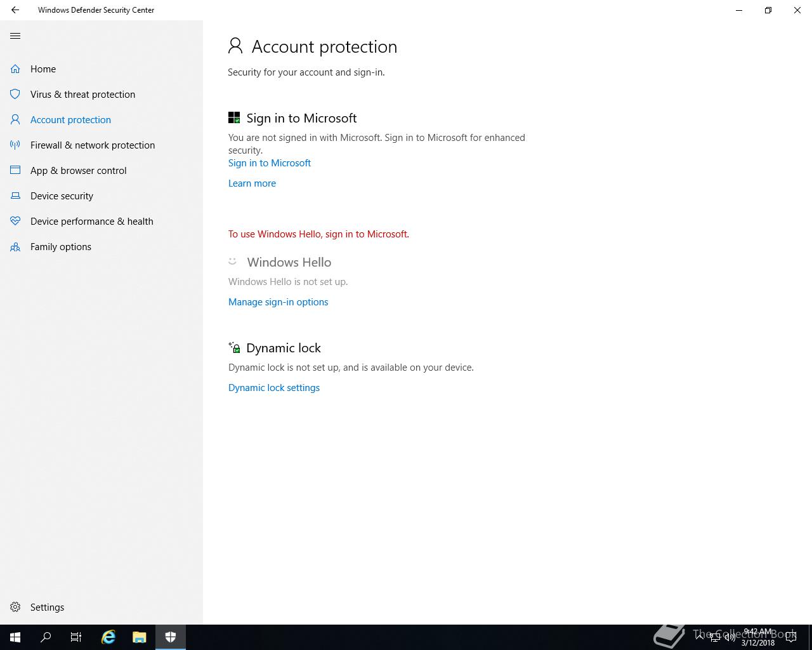Click the taskbar clock and date
This screenshot has height=650, width=812.
pyautogui.click(x=758, y=637)
